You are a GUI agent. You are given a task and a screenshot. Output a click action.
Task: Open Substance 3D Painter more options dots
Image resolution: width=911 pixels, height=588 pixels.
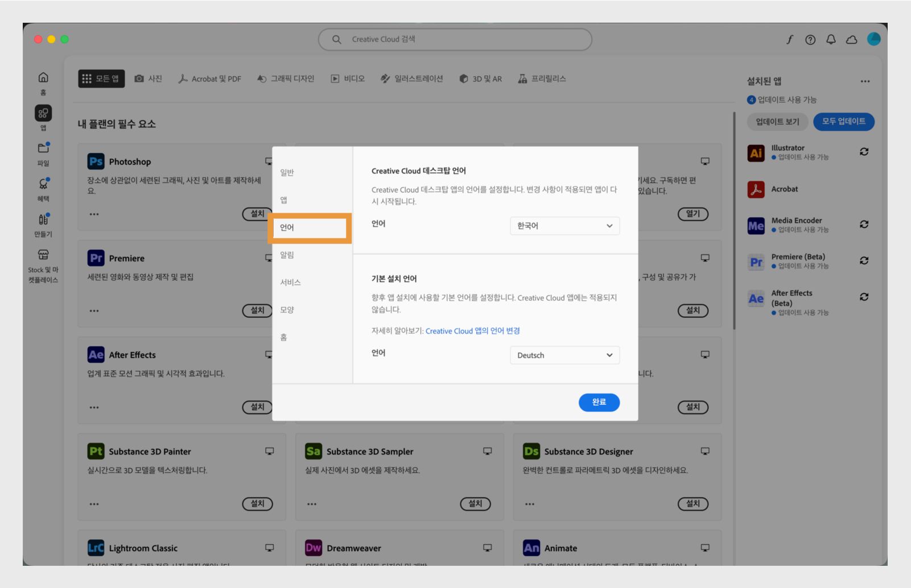94,504
